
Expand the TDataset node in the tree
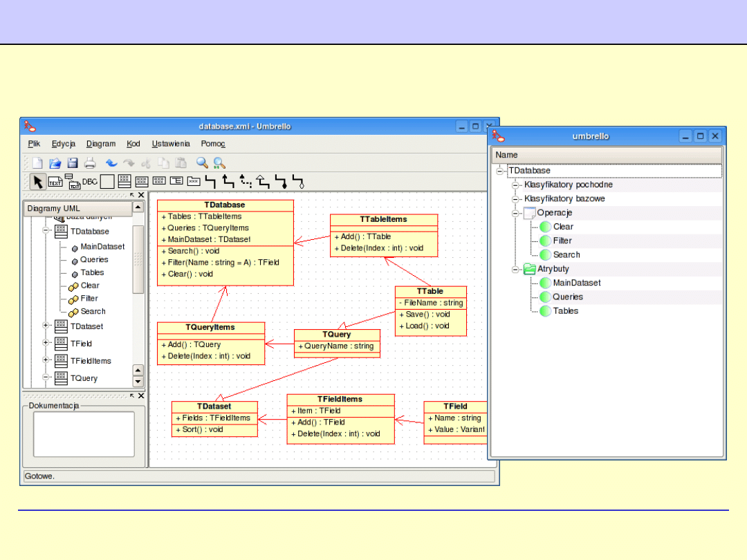46,326
